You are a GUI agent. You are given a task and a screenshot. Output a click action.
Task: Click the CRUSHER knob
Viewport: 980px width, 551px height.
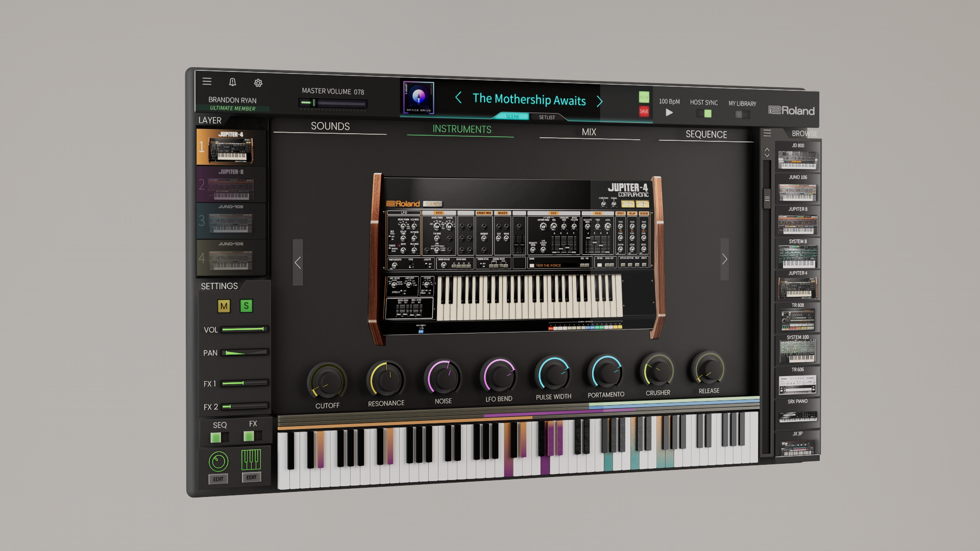657,370
